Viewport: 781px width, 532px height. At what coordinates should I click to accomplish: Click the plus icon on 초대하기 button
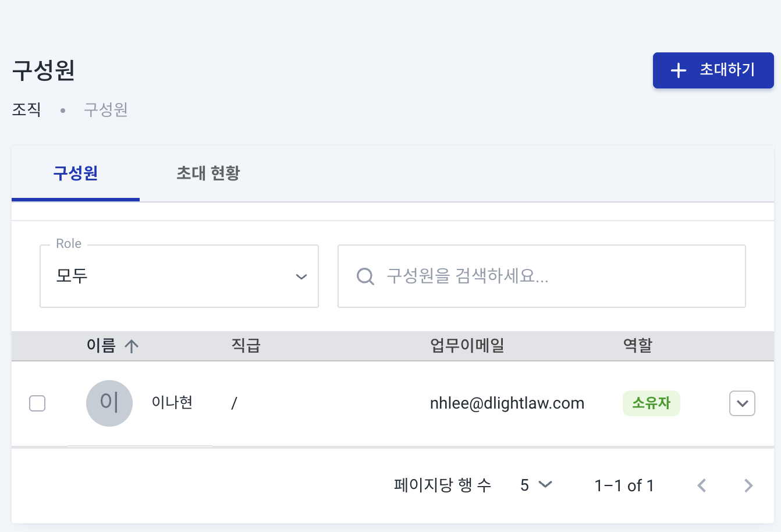[679, 70]
